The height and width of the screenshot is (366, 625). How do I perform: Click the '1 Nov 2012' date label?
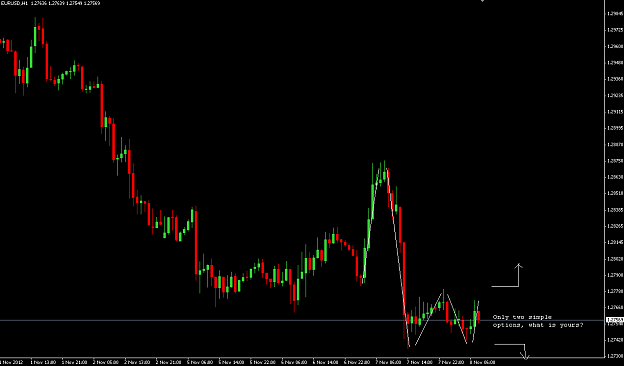tap(11, 362)
